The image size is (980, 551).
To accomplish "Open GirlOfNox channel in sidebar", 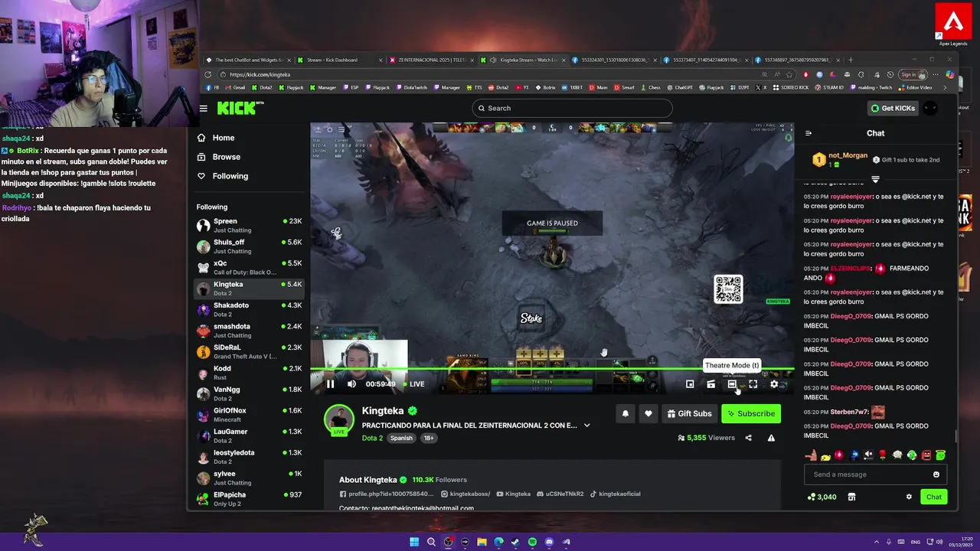I will tap(250, 415).
